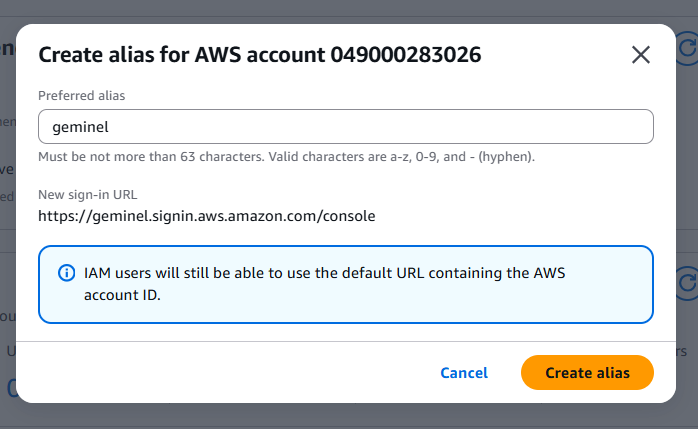Select the account number 049000283026 in title

pos(406,55)
